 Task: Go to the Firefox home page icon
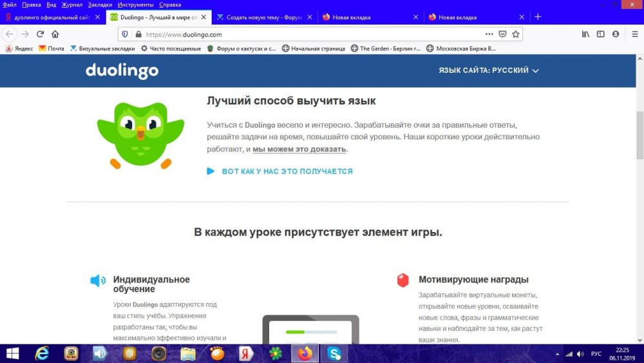click(x=55, y=34)
